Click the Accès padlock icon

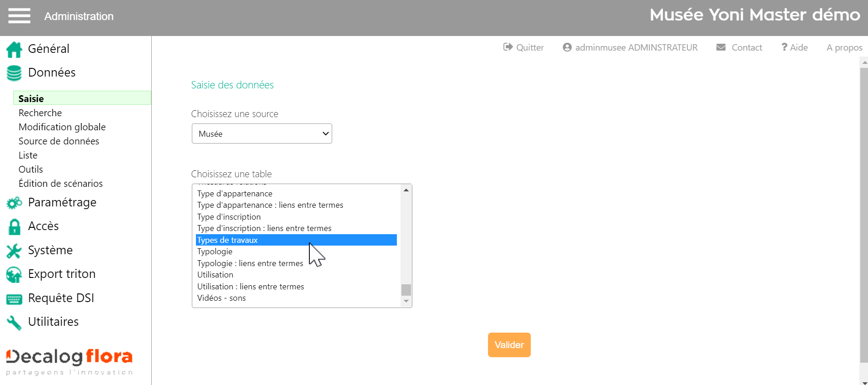14,226
